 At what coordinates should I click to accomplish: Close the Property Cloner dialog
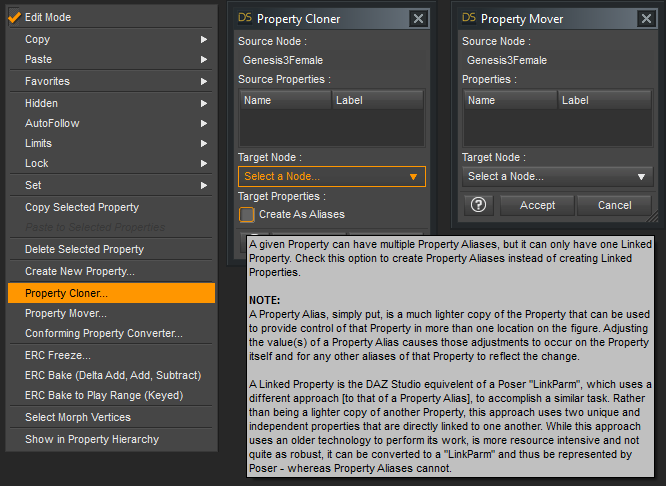point(419,18)
